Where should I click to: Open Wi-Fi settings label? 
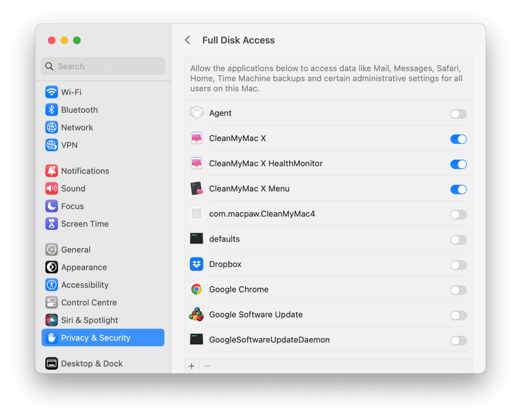point(71,92)
